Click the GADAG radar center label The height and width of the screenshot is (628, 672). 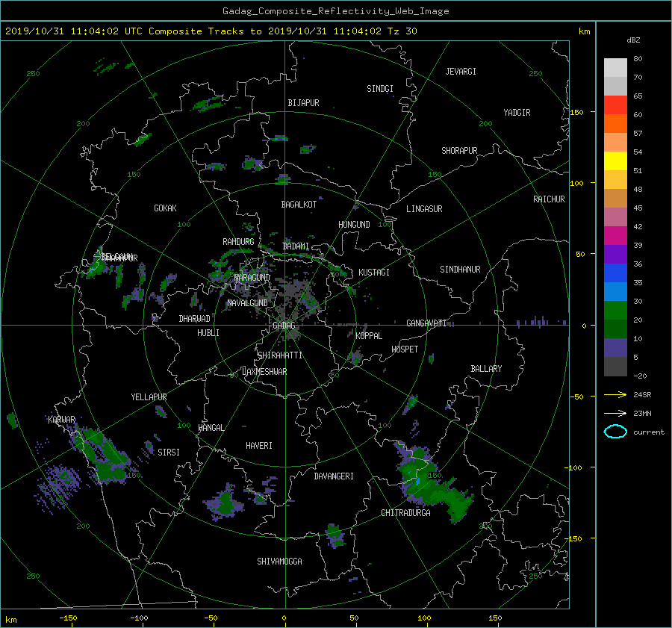coord(284,326)
